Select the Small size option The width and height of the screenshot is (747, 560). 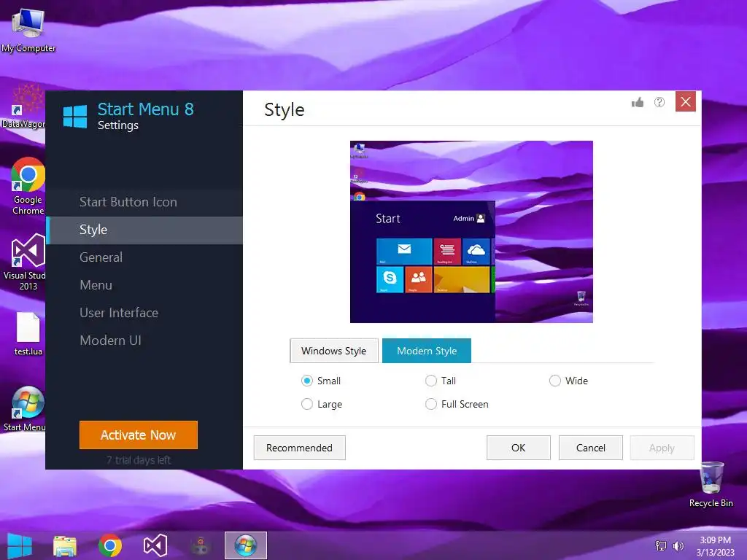[321, 381]
